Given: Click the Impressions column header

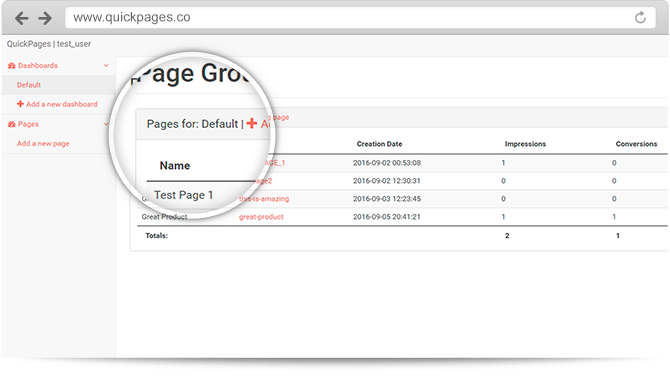Looking at the screenshot, I should 525,144.
